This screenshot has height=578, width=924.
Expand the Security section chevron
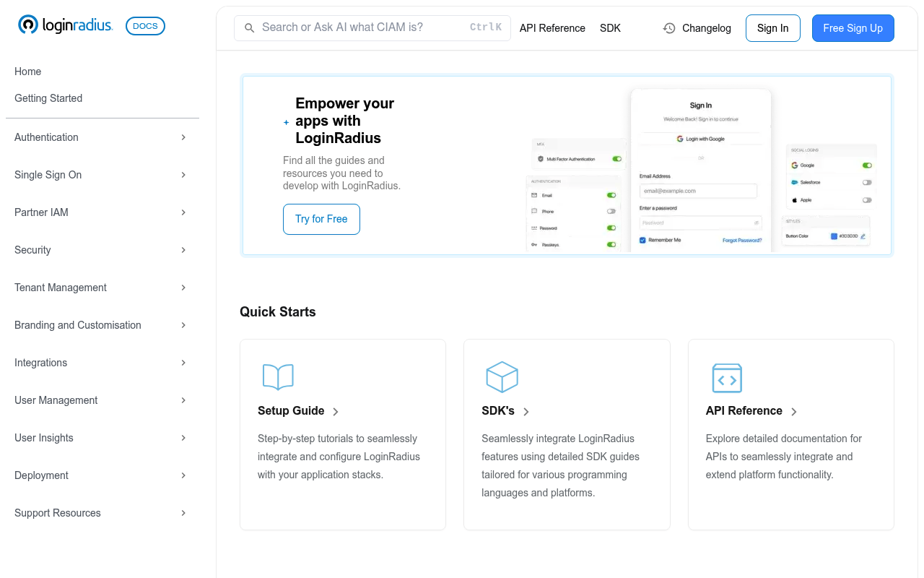click(x=183, y=250)
